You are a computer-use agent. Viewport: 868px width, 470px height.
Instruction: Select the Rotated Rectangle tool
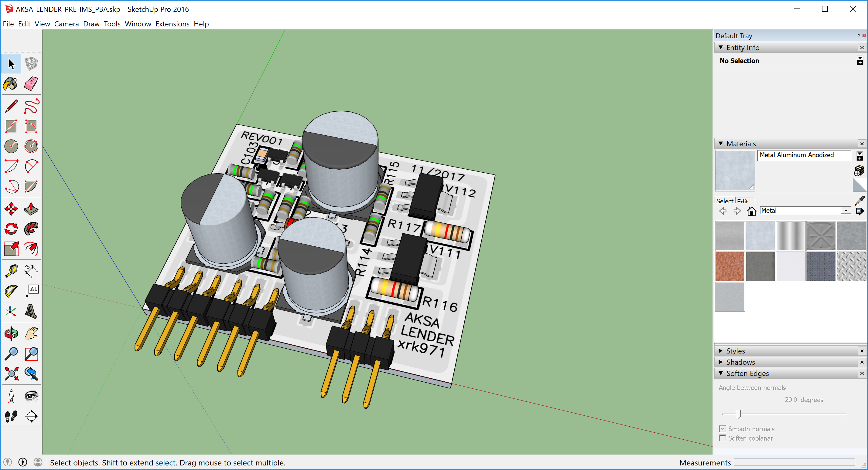[x=31, y=126]
